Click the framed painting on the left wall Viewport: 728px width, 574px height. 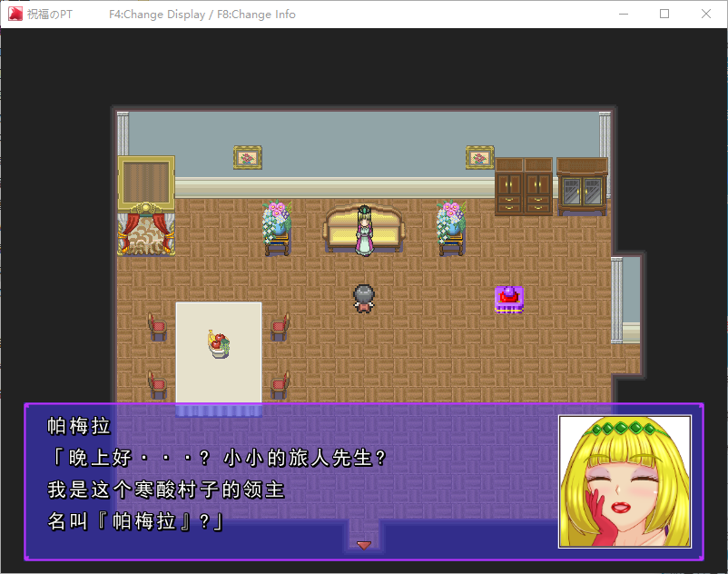(x=247, y=157)
